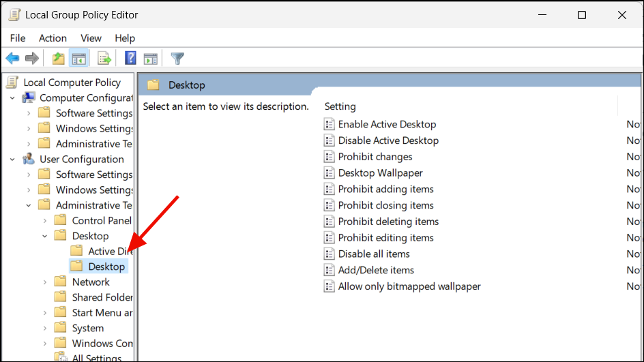Toggle the Show/Hide Console Tree icon

[x=79, y=59]
